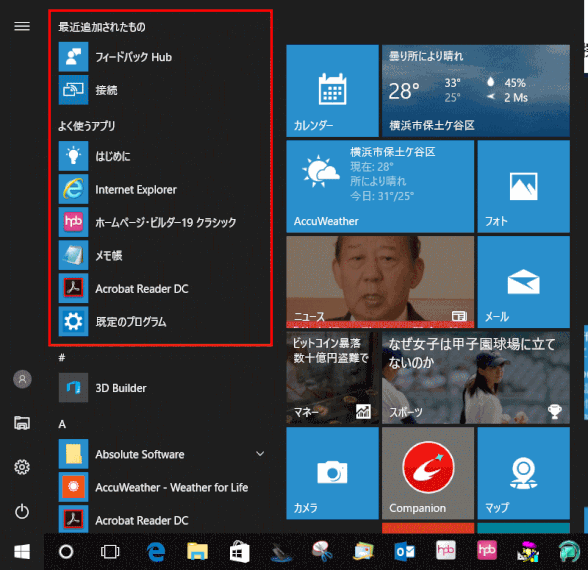The height and width of the screenshot is (570, 588).
Task: Click the Windows Start button
Action: [22, 552]
